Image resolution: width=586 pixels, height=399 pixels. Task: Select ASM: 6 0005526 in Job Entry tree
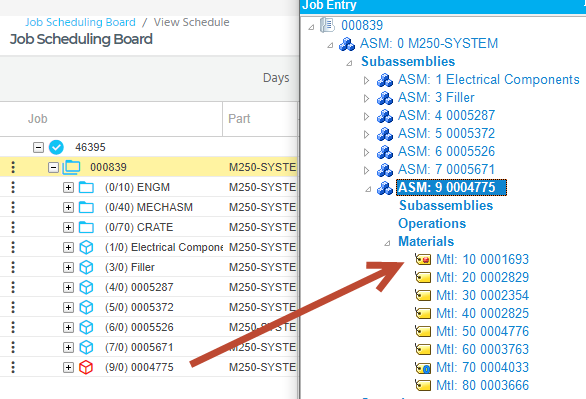click(x=446, y=152)
